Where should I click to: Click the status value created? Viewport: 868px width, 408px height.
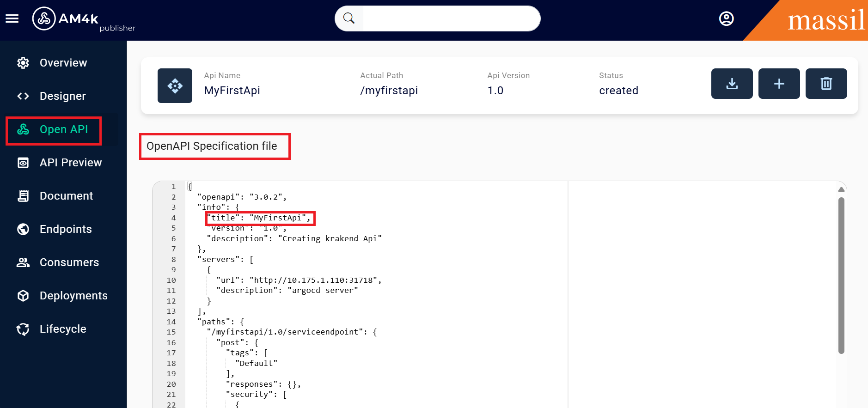pyautogui.click(x=618, y=91)
